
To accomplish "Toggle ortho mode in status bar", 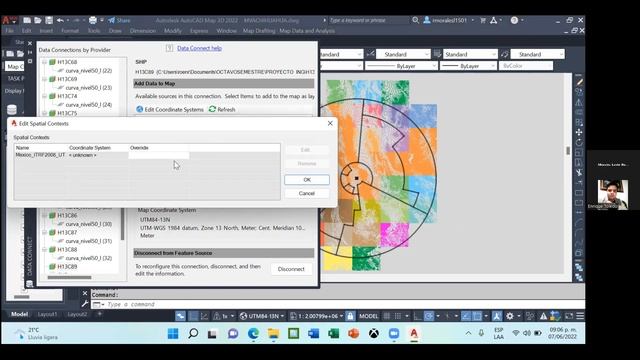I will 418,316.
